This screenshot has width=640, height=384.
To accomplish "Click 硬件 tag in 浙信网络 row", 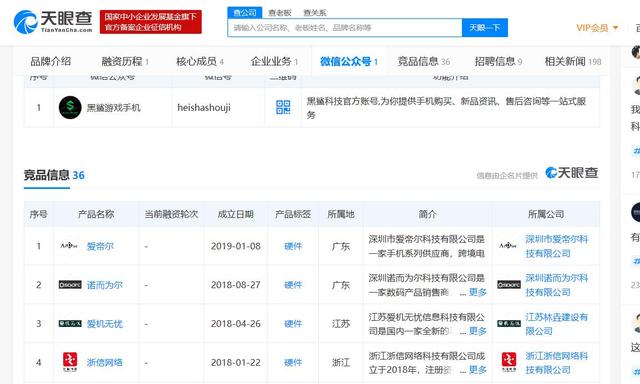I will coord(293,362).
